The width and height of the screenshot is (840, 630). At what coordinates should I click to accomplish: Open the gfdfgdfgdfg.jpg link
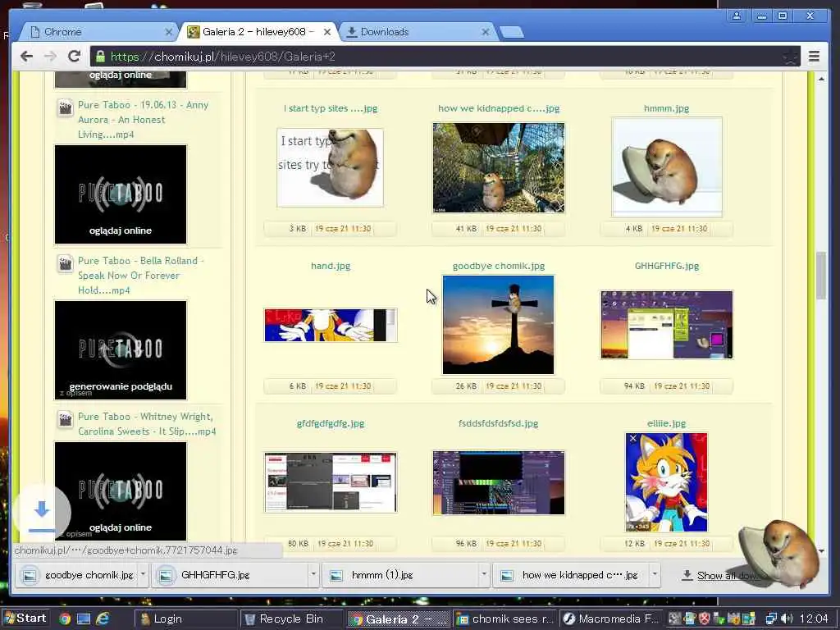tap(331, 423)
